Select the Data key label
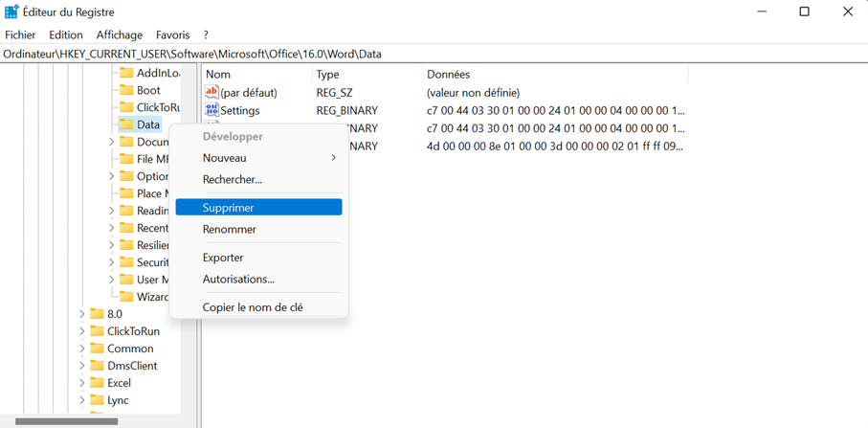The image size is (868, 428). (148, 124)
